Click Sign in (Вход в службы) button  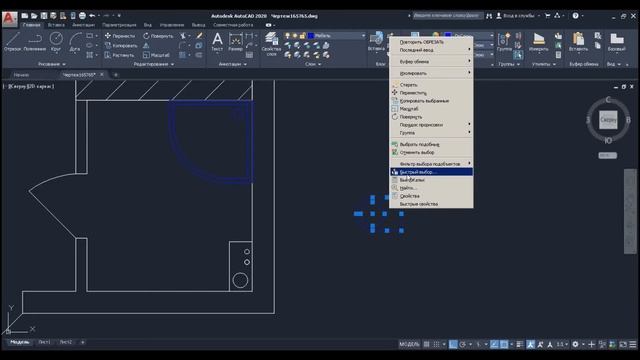pos(516,16)
